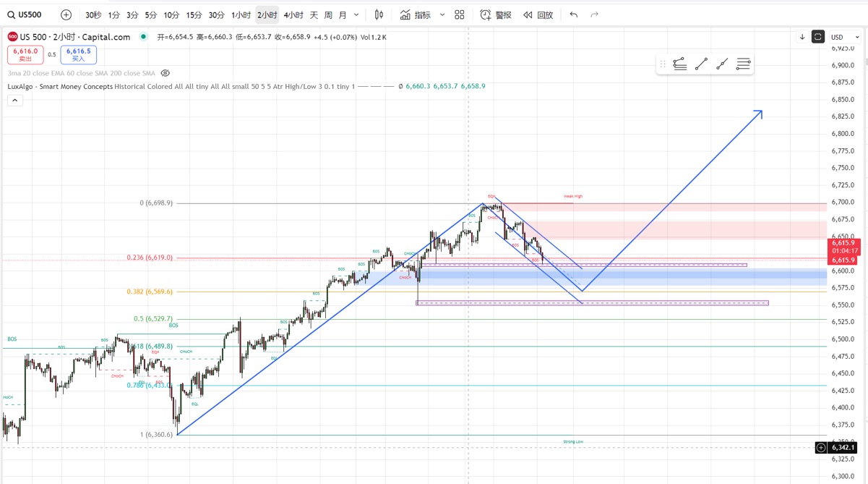868x484 pixels.
Task: Open the candlestick chart type selector
Action: (379, 14)
